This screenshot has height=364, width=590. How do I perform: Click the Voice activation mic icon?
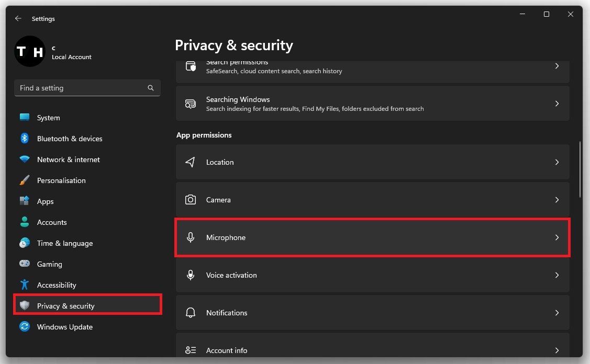191,275
